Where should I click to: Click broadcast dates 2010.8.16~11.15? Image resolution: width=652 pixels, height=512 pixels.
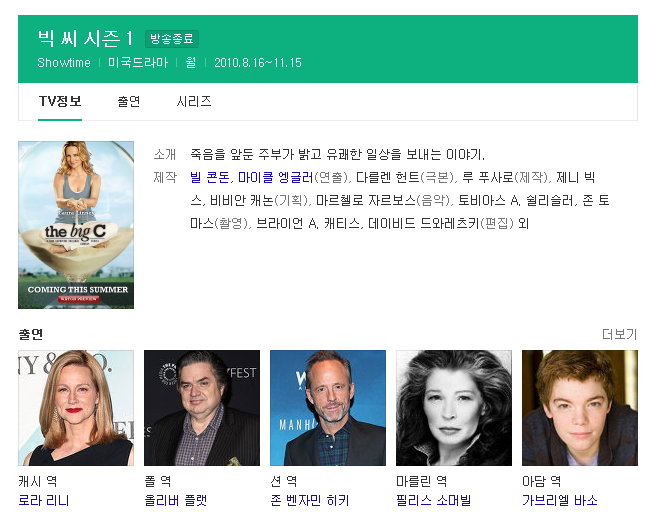tap(258, 63)
